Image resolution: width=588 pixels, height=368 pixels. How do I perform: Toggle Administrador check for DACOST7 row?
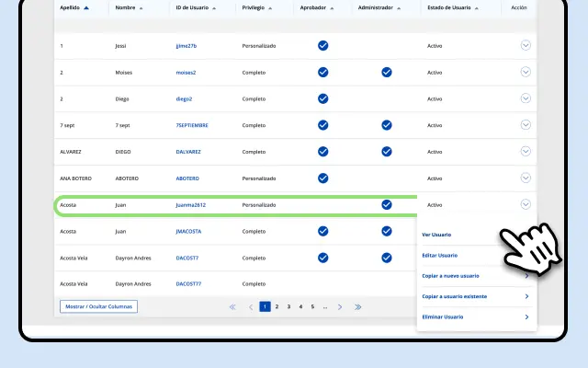[x=387, y=258]
